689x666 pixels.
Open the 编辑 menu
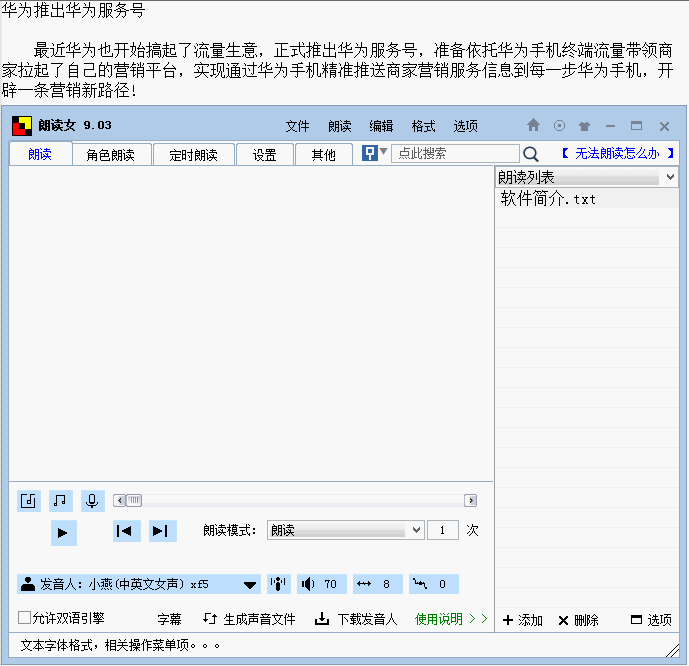click(x=381, y=127)
